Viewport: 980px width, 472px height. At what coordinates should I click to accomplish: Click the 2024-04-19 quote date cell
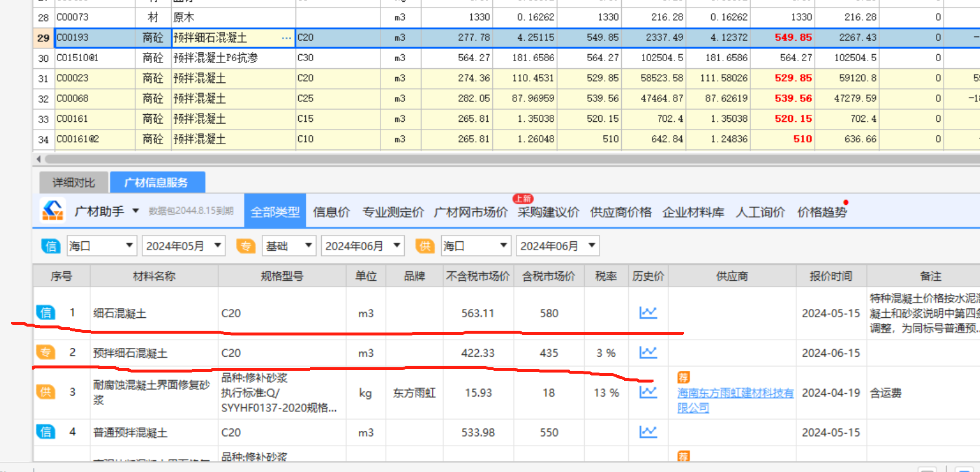(x=831, y=393)
